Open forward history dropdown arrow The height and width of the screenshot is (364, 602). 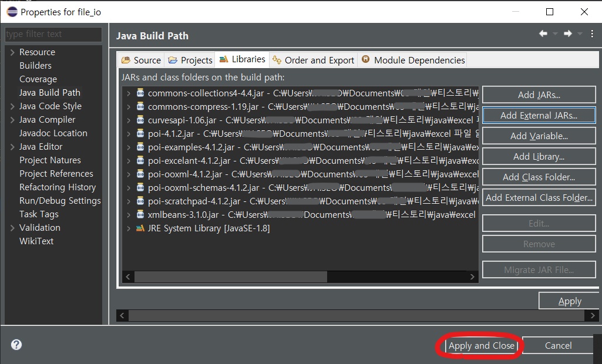click(x=580, y=34)
